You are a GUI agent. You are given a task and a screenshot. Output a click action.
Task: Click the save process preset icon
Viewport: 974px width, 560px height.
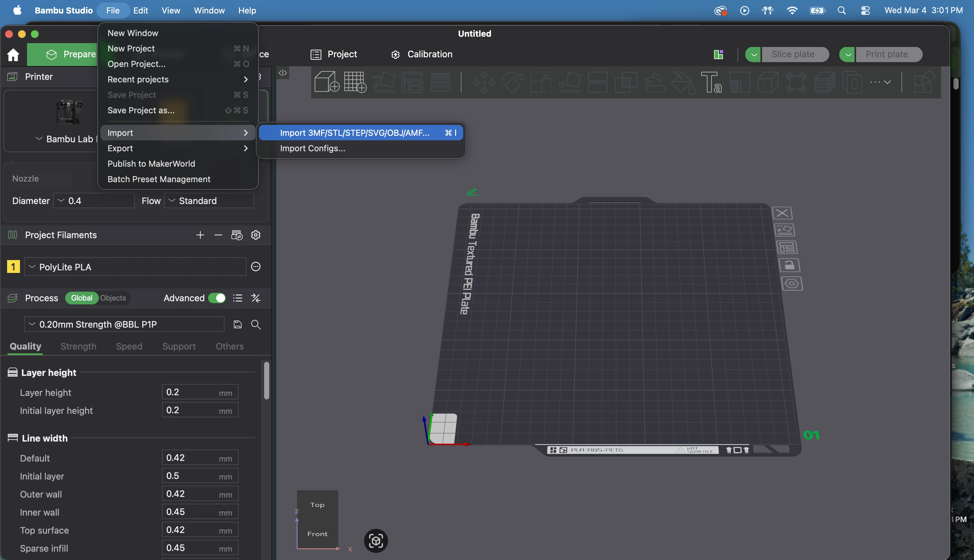pyautogui.click(x=237, y=324)
